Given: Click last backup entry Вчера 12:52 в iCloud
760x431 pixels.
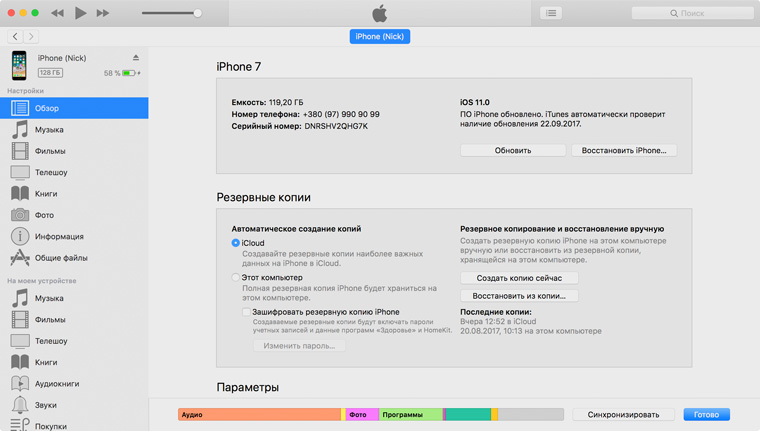Looking at the screenshot, I should click(498, 321).
